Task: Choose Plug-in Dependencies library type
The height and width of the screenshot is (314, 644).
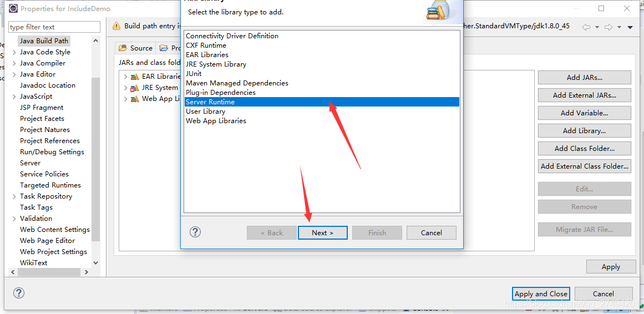Action: (221, 93)
